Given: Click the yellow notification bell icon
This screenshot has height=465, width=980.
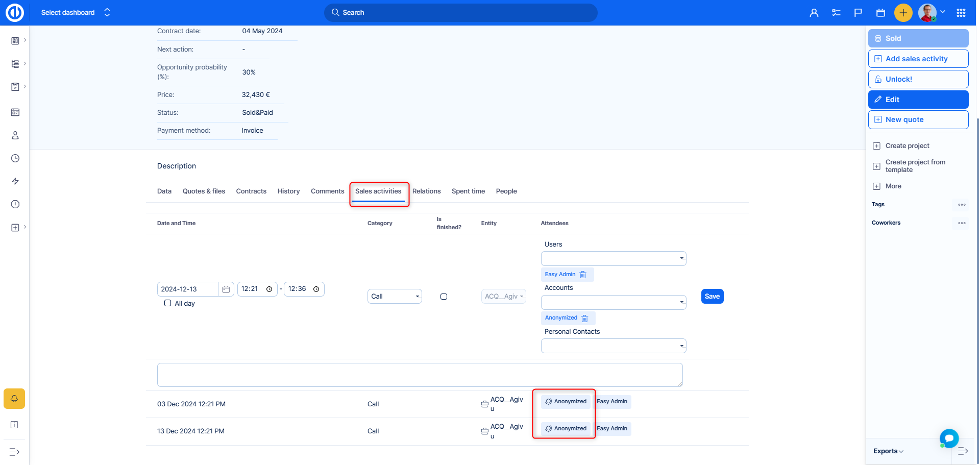Looking at the screenshot, I should click(x=14, y=399).
